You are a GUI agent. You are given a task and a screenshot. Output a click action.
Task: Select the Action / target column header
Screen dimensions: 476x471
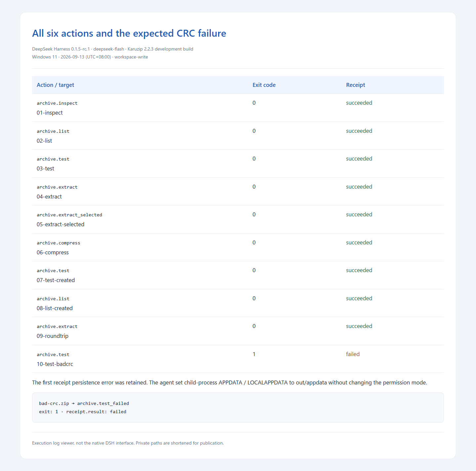(x=55, y=85)
